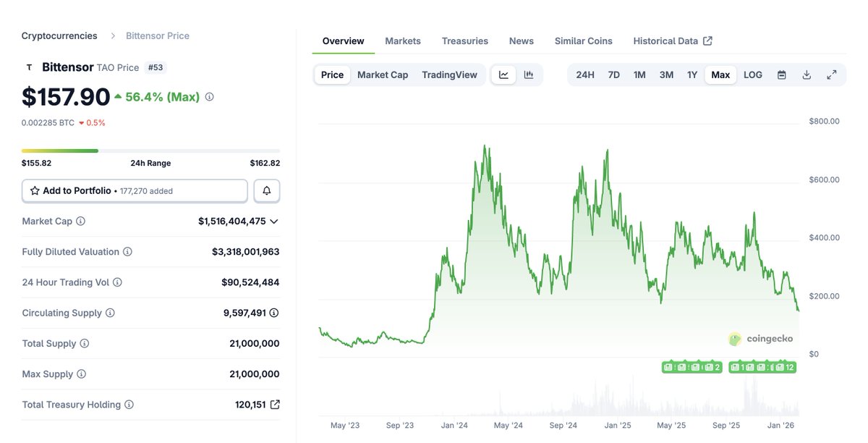Click external link icon beside Historical Data
Image resolution: width=868 pixels, height=443 pixels.
(x=707, y=41)
